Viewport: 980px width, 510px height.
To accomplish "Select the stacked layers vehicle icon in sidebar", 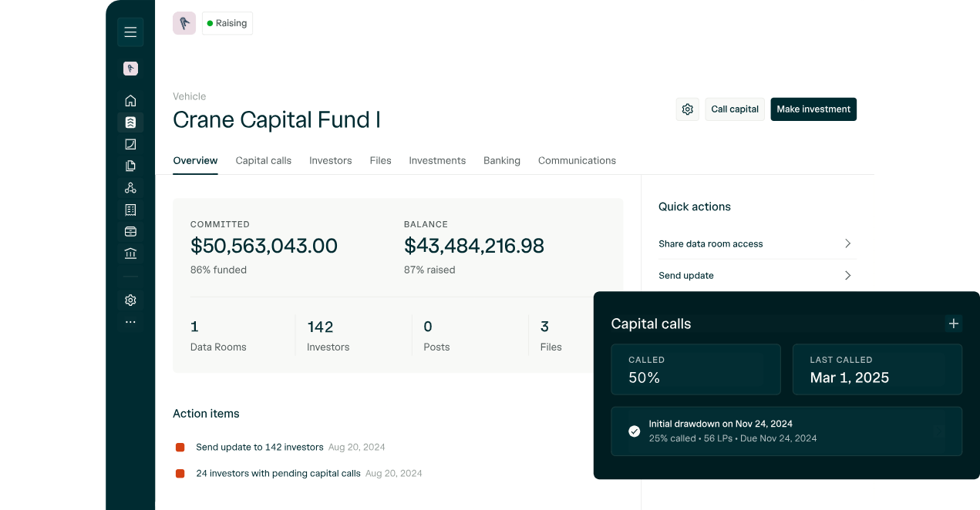I will tap(130, 122).
